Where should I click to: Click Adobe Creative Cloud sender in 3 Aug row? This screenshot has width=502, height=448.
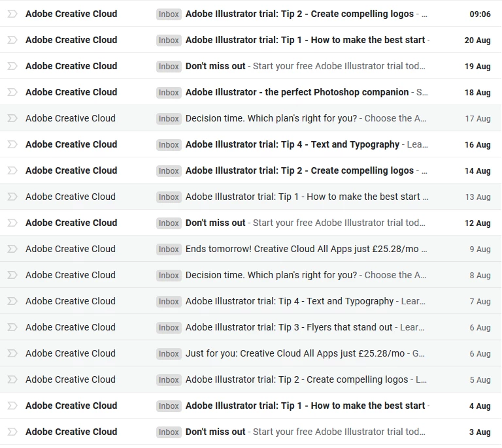click(71, 432)
